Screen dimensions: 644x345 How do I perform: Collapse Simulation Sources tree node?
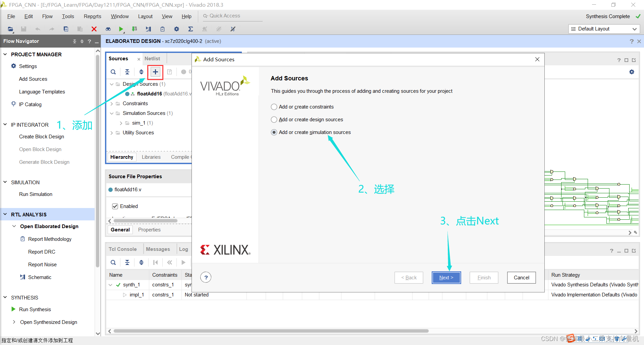tap(112, 113)
